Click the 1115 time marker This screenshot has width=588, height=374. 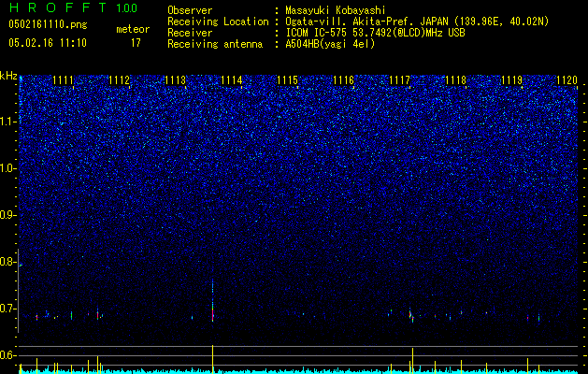pyautogui.click(x=287, y=80)
